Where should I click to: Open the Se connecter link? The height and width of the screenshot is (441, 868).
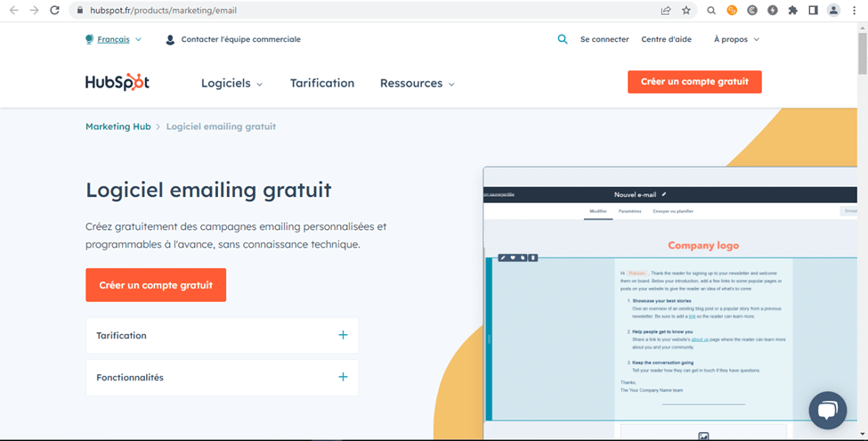point(604,39)
